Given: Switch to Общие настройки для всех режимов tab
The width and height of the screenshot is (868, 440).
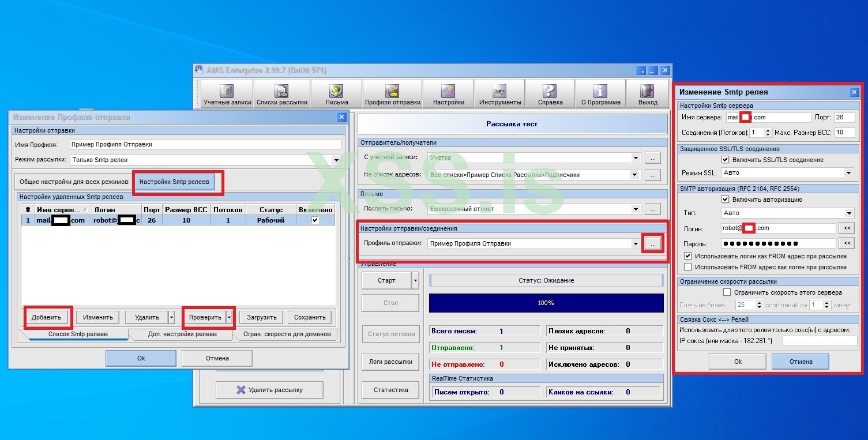Looking at the screenshot, I should pos(74,182).
